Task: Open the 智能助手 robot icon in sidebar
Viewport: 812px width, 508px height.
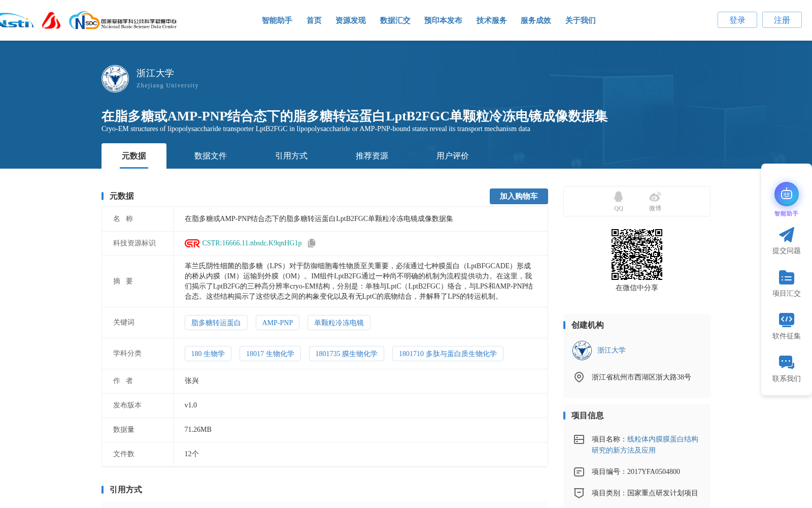Action: [x=786, y=194]
